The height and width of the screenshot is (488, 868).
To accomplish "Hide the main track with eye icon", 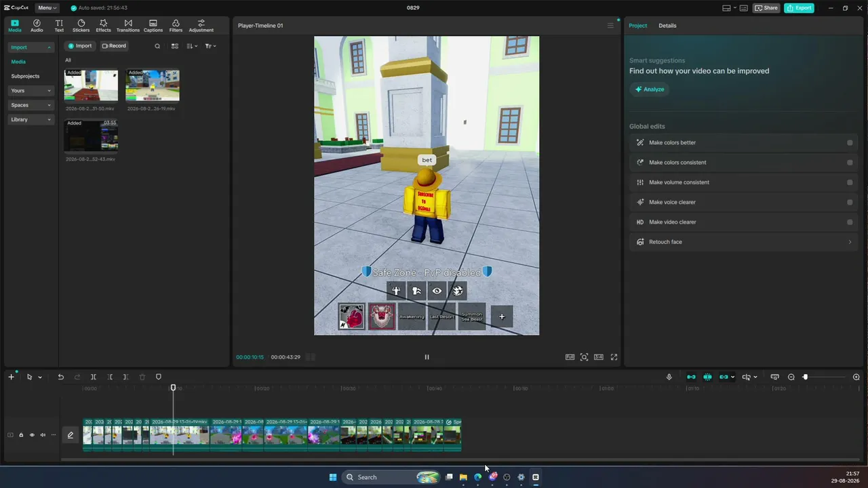I will (x=32, y=435).
